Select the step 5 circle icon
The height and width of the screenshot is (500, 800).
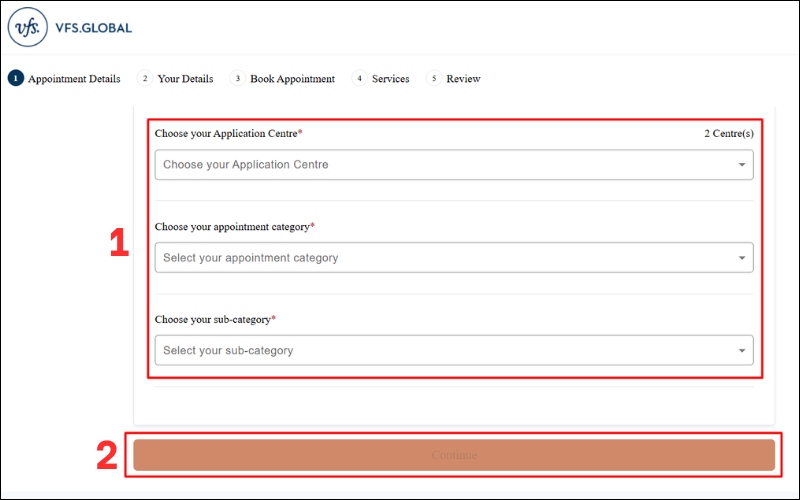[434, 78]
